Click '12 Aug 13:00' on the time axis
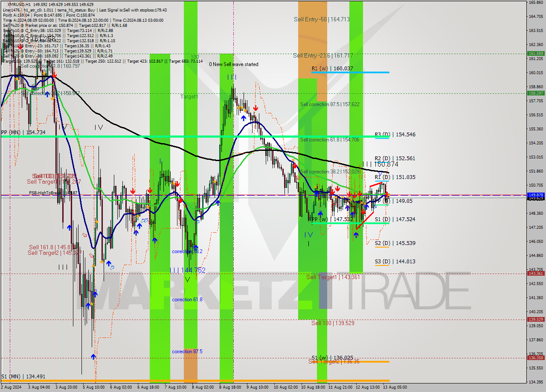546x392 pixels. tap(367, 387)
